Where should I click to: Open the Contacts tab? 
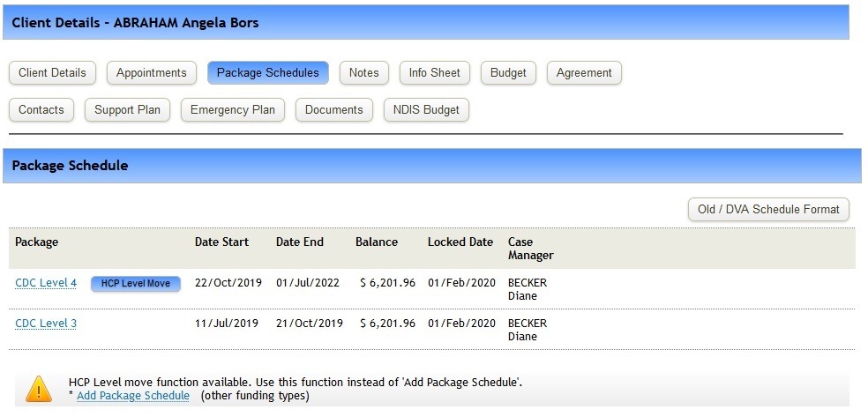41,110
